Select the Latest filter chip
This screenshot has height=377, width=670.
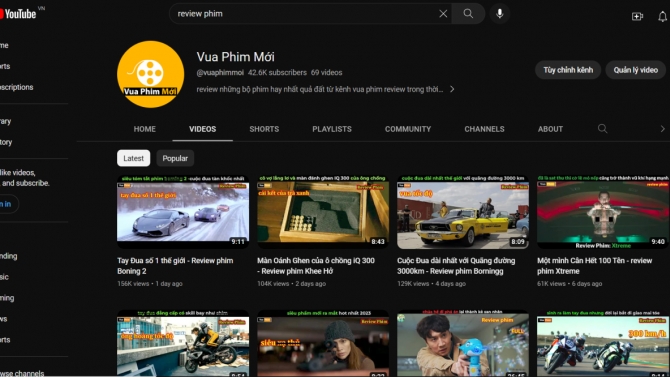(133, 158)
